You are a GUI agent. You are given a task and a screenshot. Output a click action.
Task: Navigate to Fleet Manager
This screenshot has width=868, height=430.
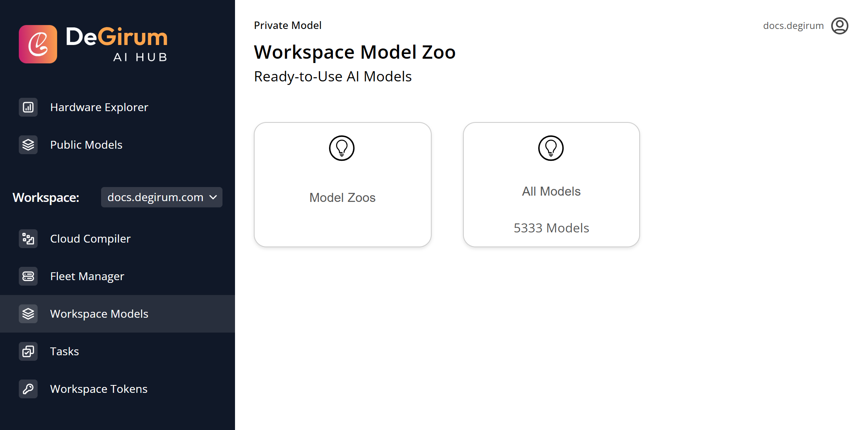pos(87,276)
